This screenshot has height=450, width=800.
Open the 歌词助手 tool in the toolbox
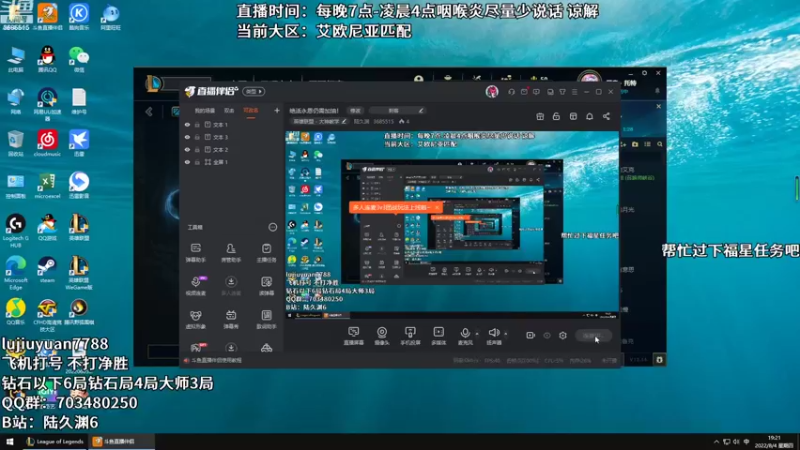point(266,319)
